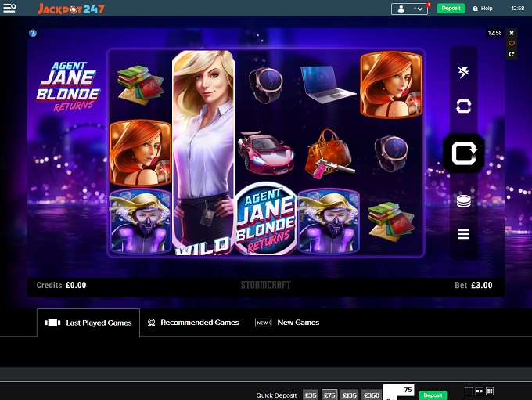Image resolution: width=532 pixels, height=400 pixels.
Task: Open the game info question mark
Action: click(33, 34)
